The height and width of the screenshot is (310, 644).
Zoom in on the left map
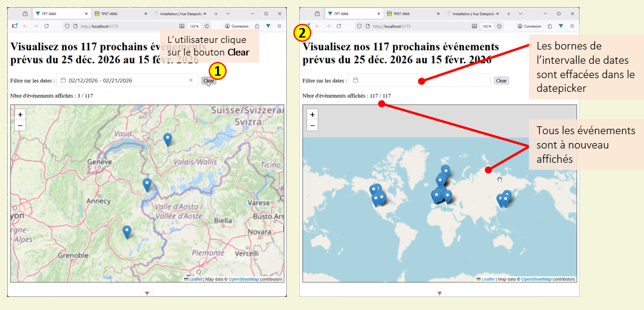click(20, 114)
